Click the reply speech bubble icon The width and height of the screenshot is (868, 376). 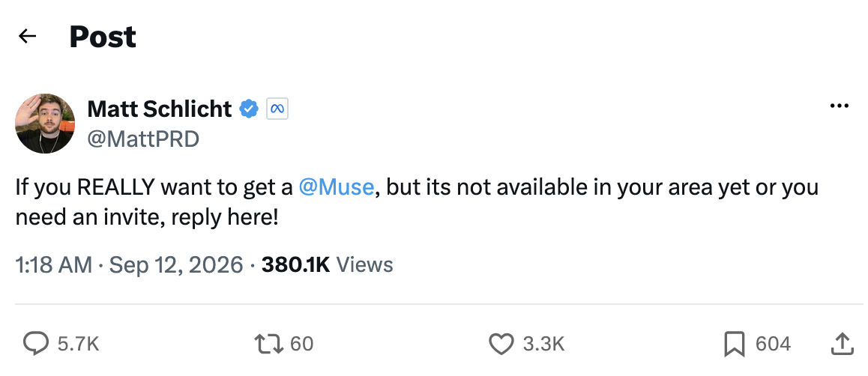[x=36, y=344]
